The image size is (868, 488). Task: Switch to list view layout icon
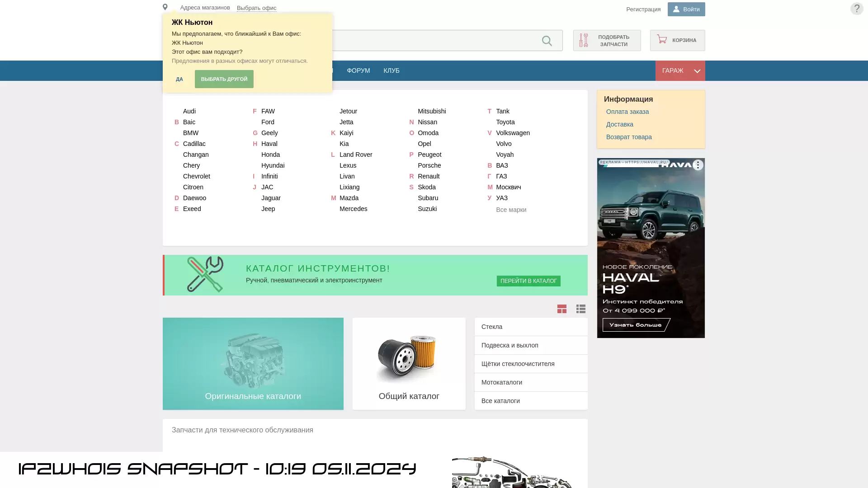(581, 309)
